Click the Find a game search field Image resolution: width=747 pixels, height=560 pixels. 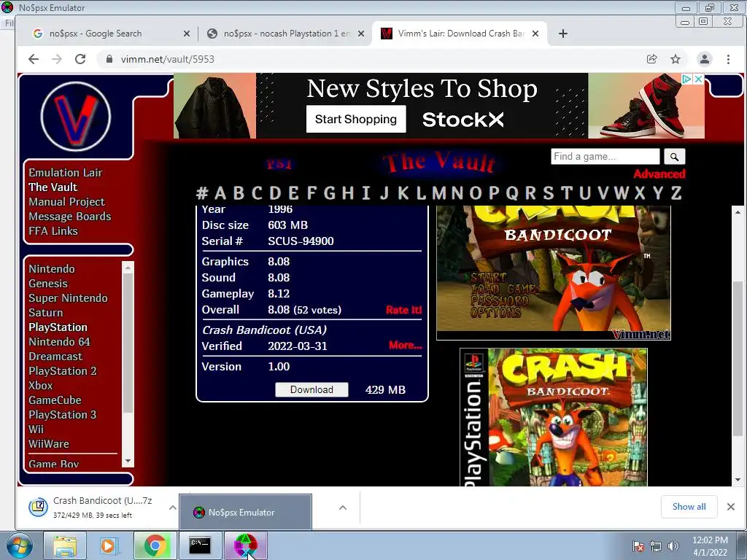tap(605, 156)
